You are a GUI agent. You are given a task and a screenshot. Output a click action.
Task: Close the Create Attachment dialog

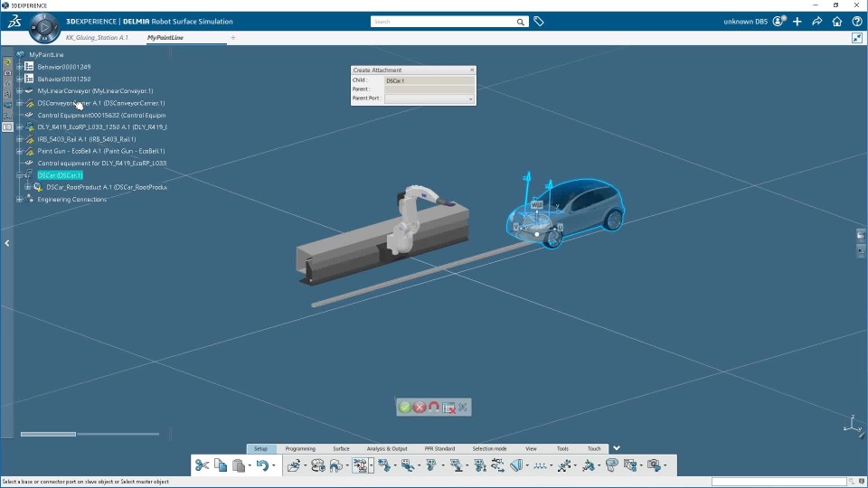tap(472, 70)
